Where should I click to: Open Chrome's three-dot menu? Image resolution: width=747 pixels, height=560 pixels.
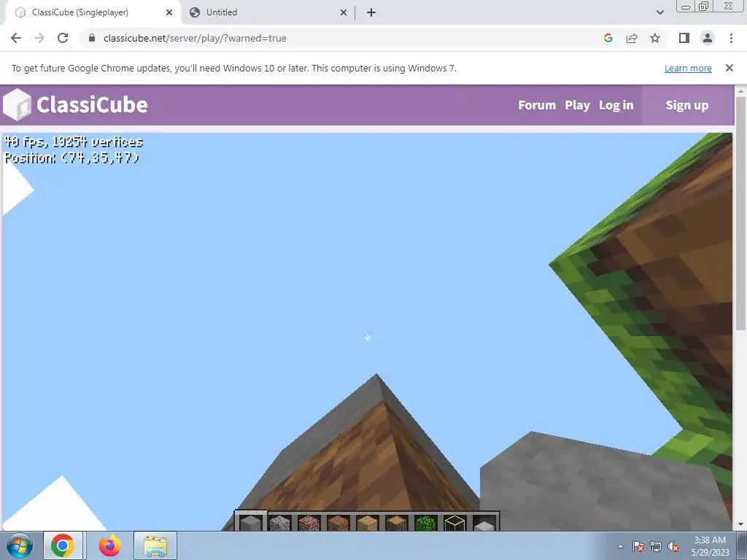(731, 38)
